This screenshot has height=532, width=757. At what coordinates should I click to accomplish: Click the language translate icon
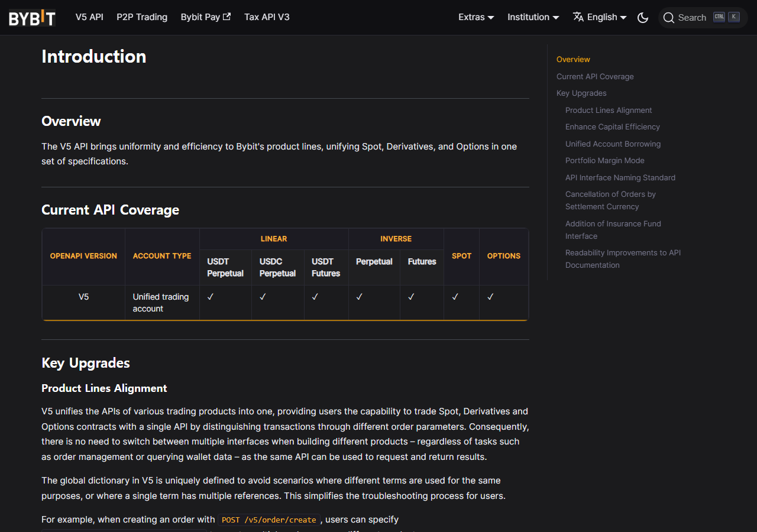pyautogui.click(x=578, y=17)
